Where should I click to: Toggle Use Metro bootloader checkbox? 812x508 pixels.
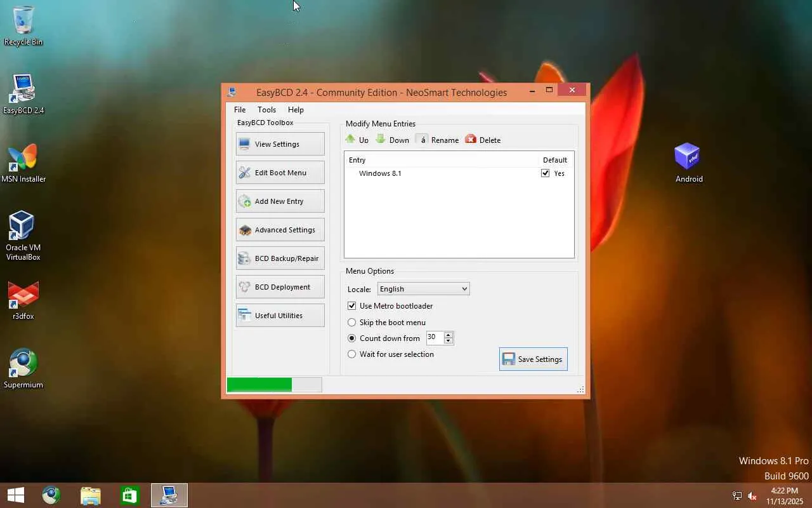(352, 306)
